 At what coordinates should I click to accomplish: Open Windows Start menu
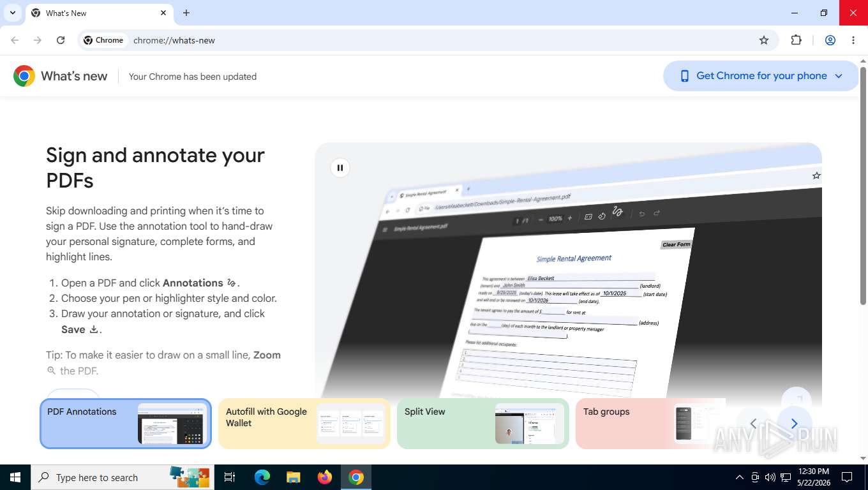[15, 477]
